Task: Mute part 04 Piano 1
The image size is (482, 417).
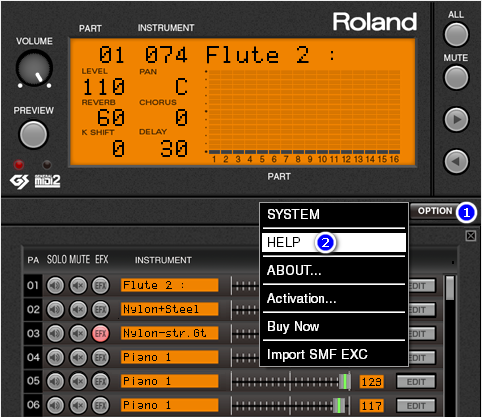Action: click(78, 357)
